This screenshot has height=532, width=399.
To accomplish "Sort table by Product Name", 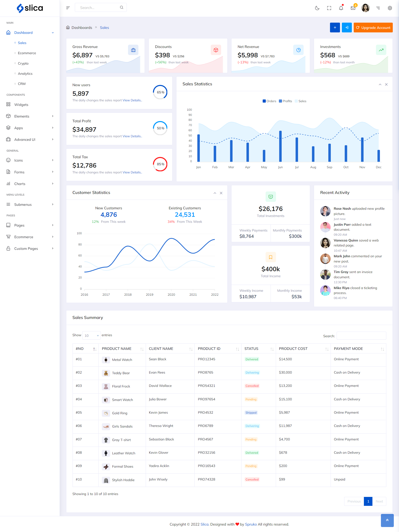I will pyautogui.click(x=122, y=349).
